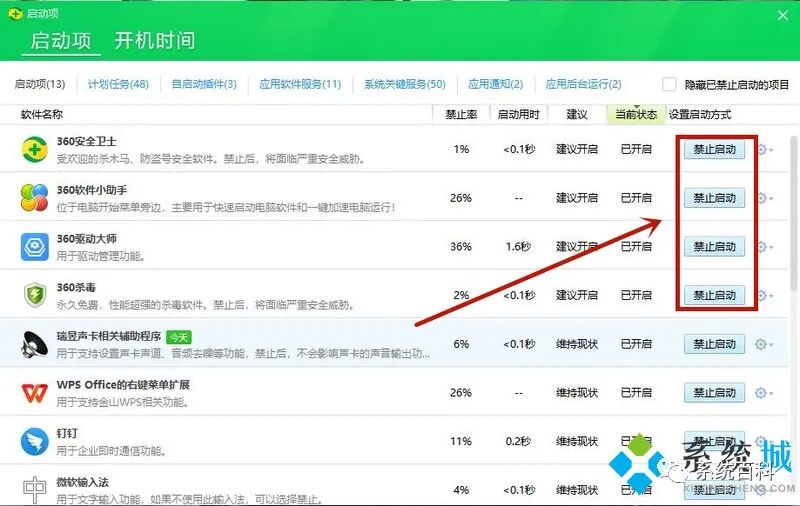Sort by 启动用时 column header

(518, 115)
